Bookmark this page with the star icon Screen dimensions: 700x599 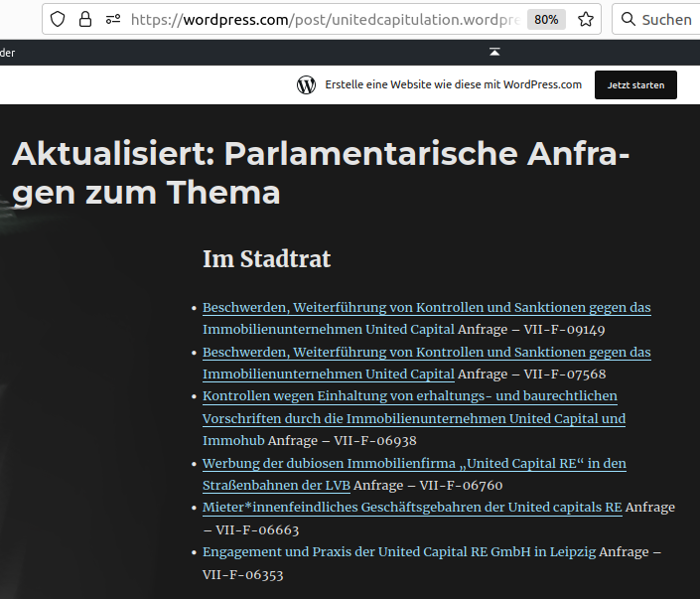pos(585,19)
